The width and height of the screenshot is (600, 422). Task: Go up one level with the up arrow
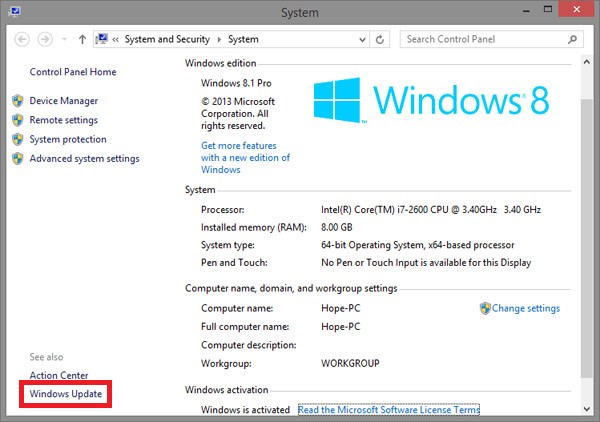click(x=82, y=39)
